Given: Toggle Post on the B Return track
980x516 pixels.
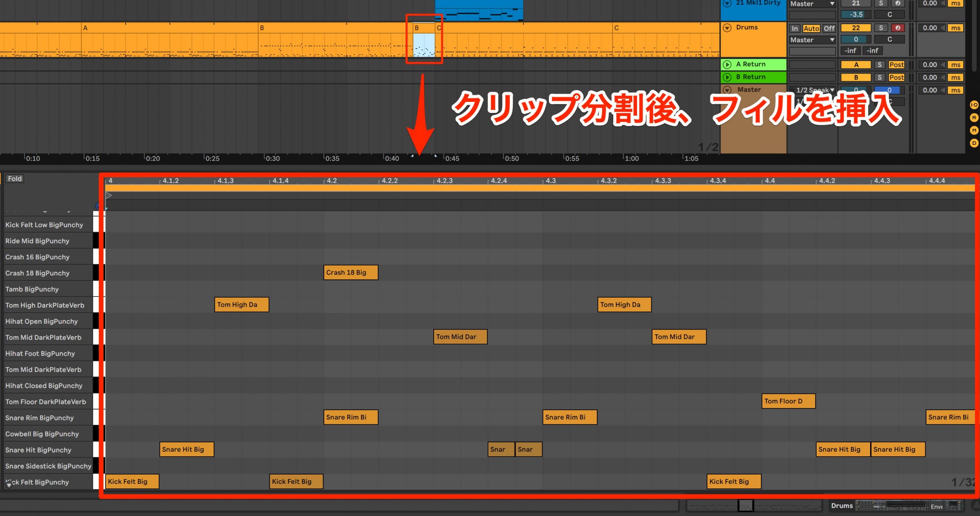Looking at the screenshot, I should click(896, 77).
